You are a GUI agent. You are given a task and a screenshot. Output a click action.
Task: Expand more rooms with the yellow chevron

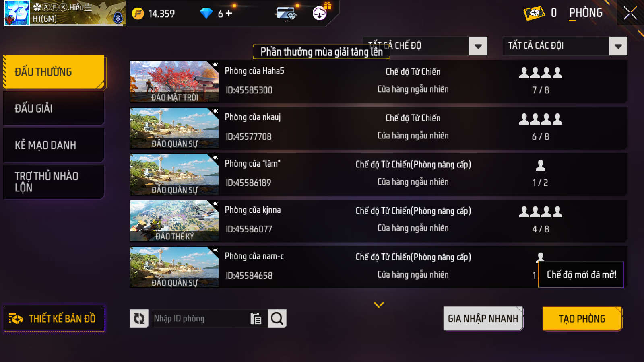[379, 305]
